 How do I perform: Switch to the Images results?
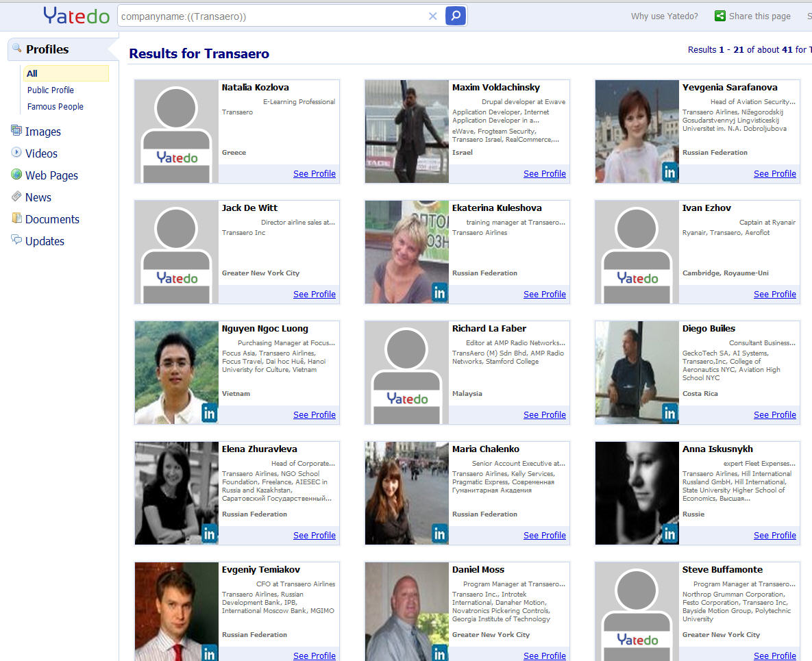coord(43,132)
